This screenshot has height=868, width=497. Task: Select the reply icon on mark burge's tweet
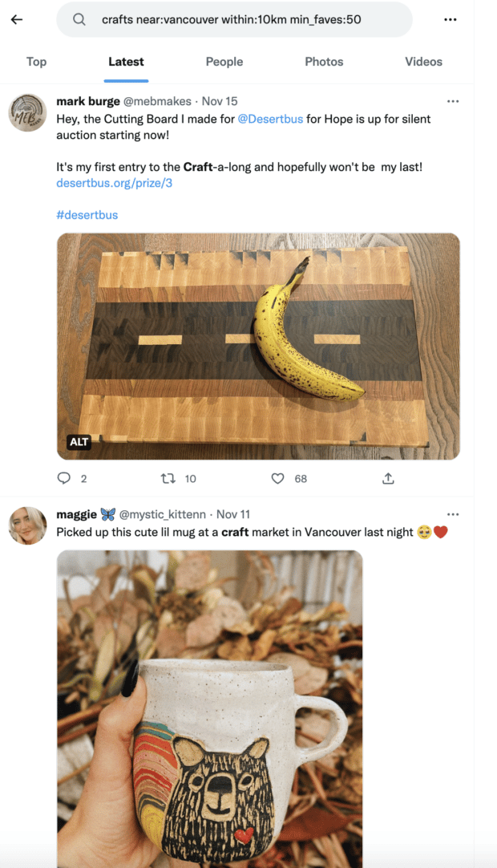(x=63, y=478)
